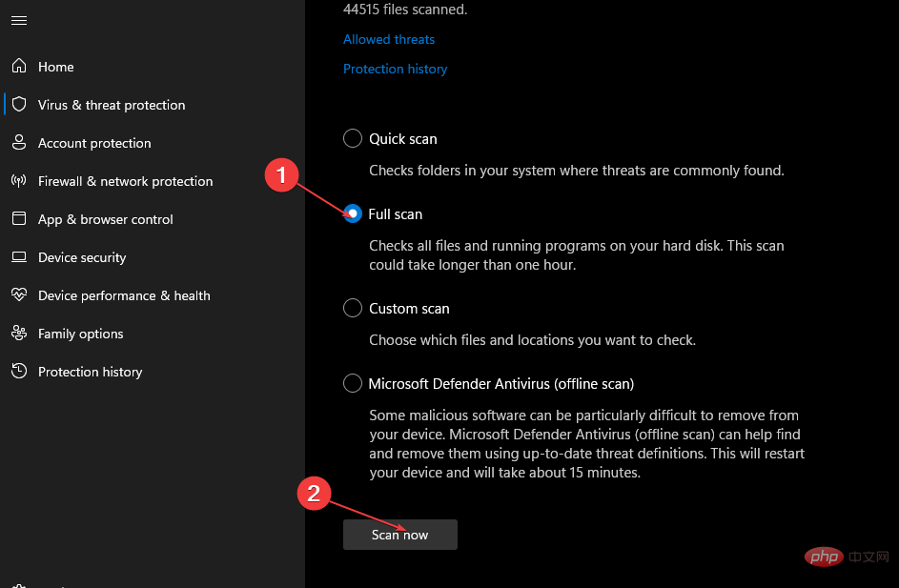Click the Home house icon
This screenshot has height=588, width=899.
[19, 66]
